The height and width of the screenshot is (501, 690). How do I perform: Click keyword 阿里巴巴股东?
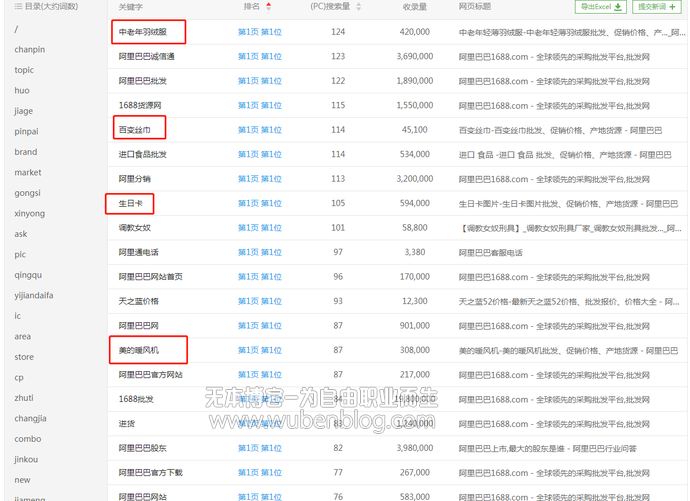pos(143,448)
